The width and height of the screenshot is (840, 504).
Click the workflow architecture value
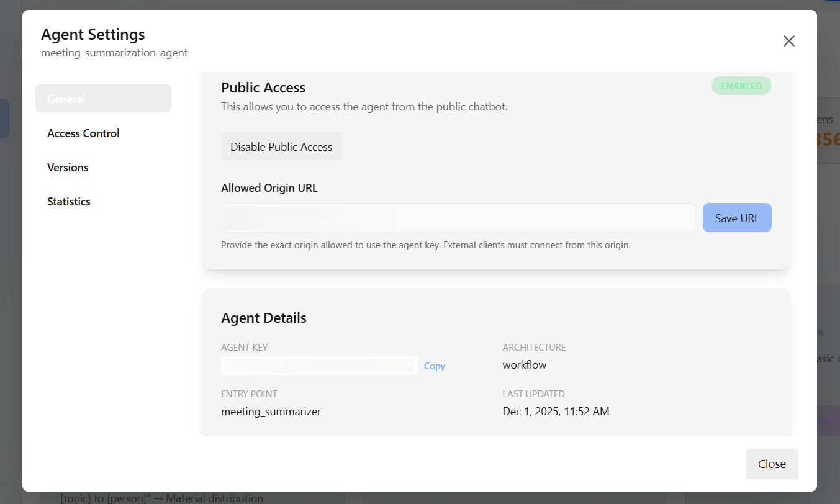pos(524,364)
